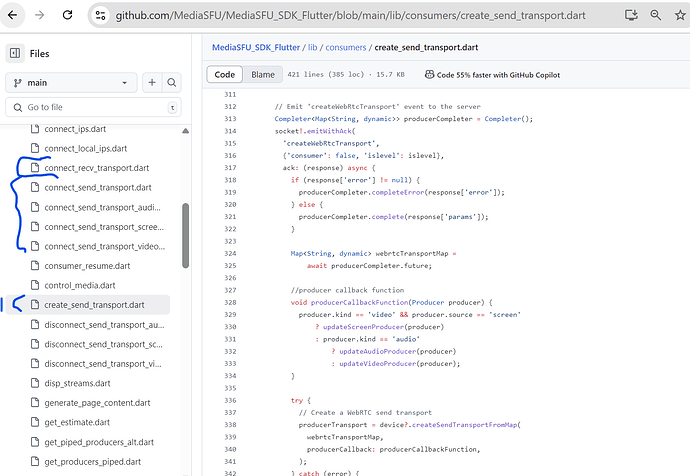Click '421 lines (385 loc)' file info text
This screenshot has height=476, width=690.
pos(326,74)
